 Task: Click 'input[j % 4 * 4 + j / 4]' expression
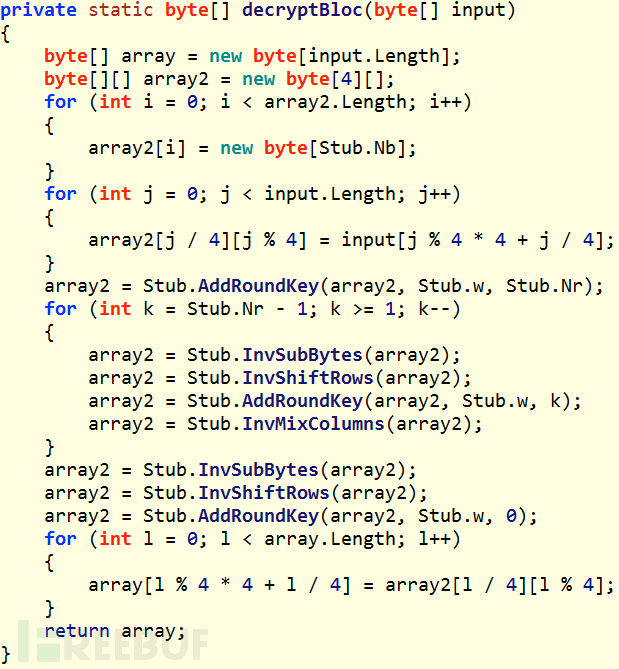coord(474,240)
